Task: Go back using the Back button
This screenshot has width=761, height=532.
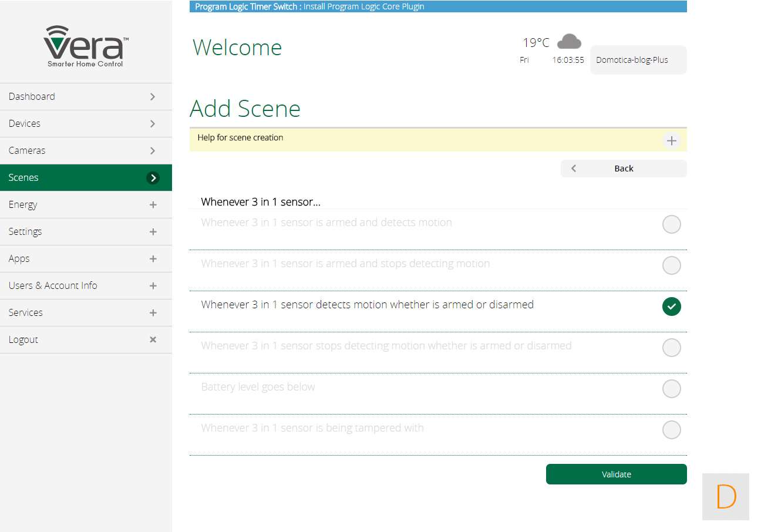Action: 623,169
